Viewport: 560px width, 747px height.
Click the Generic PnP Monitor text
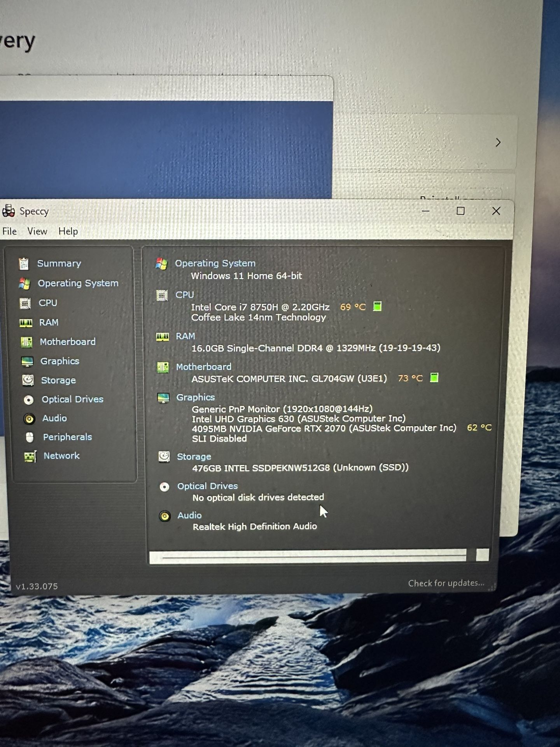tap(282, 409)
